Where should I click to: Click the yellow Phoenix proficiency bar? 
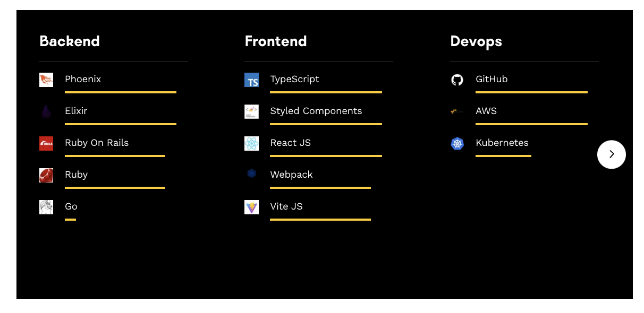(121, 92)
